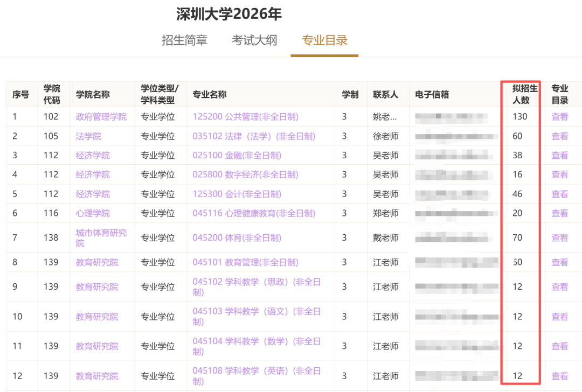
Task: Switch to the 招生简章 tab
Action: coord(184,40)
